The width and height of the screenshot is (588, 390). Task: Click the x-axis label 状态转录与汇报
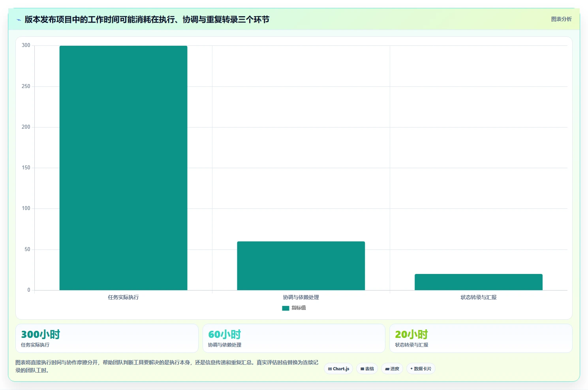tap(479, 297)
